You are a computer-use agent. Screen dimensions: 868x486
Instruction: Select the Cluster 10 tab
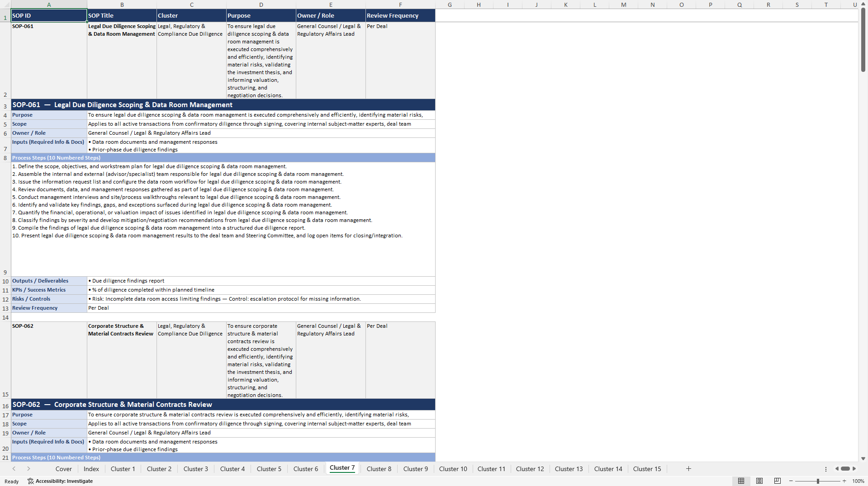[453, 469]
